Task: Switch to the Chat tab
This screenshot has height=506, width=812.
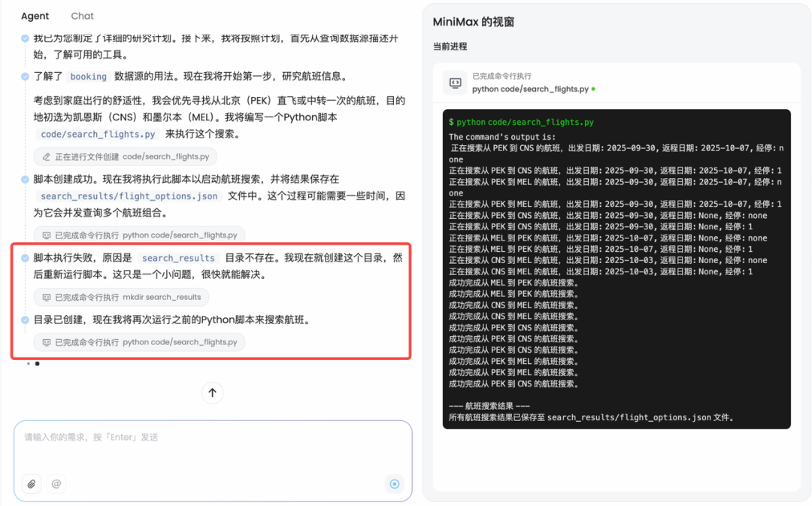Action: click(83, 16)
